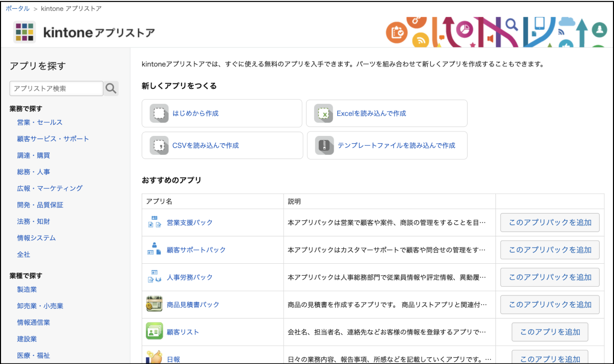Click the 営業支援パック app icon

(155, 222)
